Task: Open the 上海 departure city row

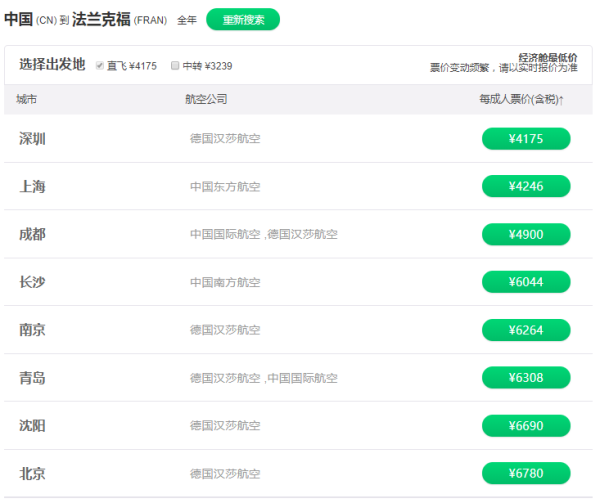Action: 32,186
